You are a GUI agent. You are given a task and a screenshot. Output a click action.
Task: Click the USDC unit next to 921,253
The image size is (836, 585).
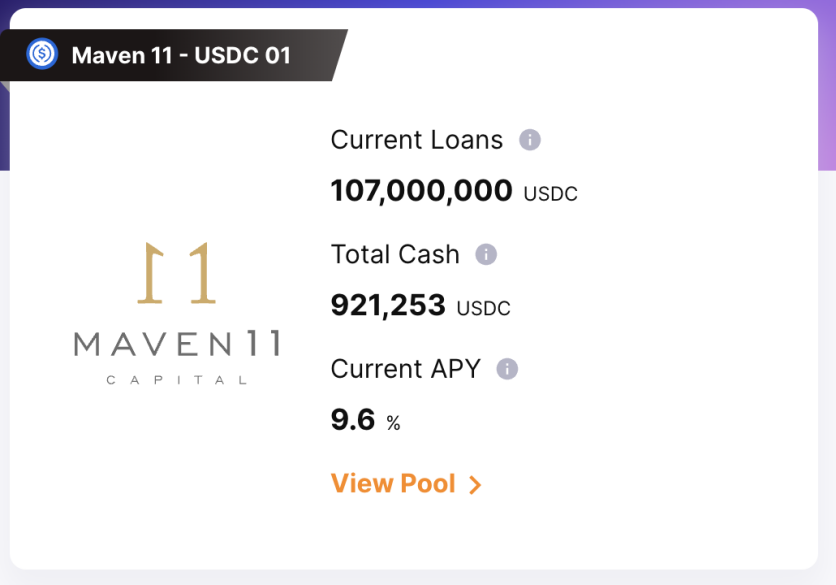tap(484, 308)
